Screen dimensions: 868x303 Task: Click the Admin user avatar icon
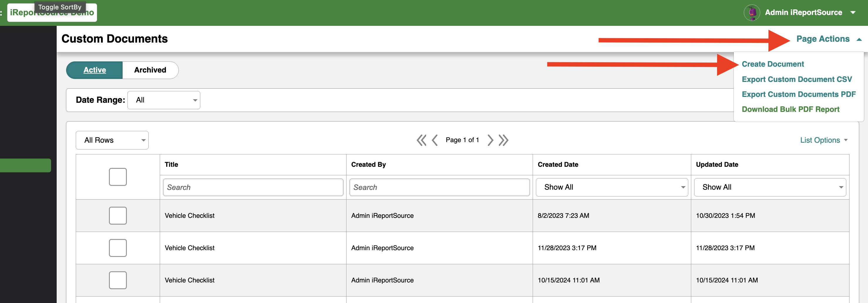pyautogui.click(x=752, y=13)
